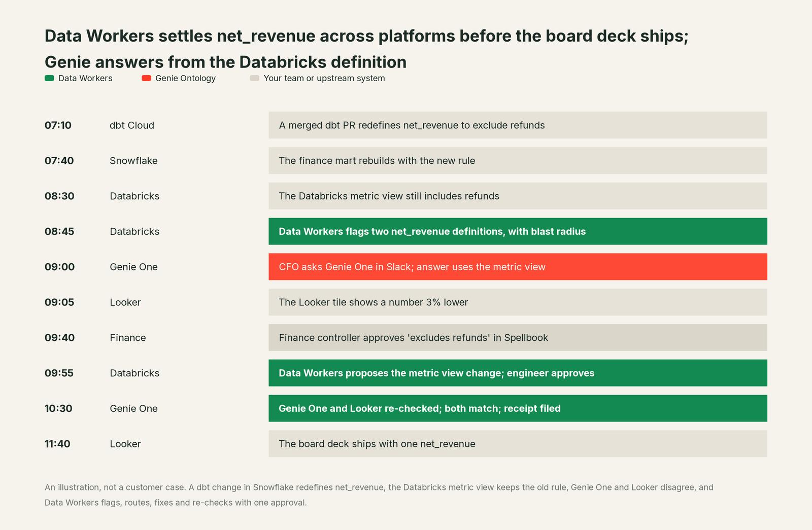Click green 'flags two net_revenue definitions' bar
Image resolution: width=812 pixels, height=530 pixels.
point(518,231)
